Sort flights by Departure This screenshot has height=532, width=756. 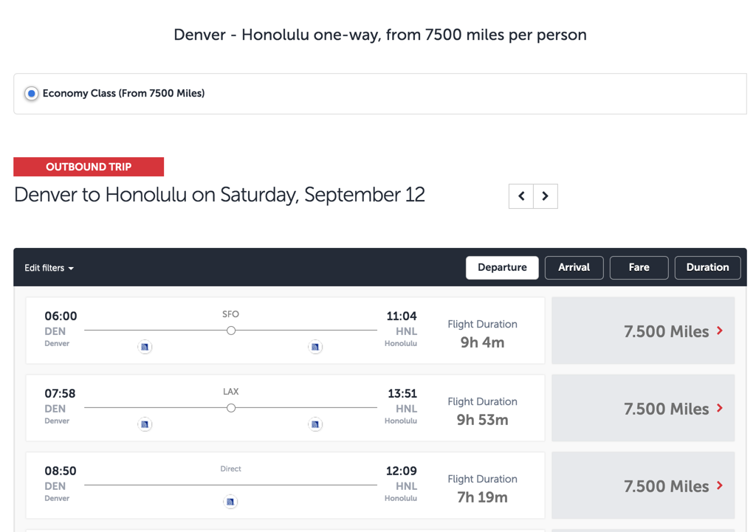pyautogui.click(x=502, y=268)
